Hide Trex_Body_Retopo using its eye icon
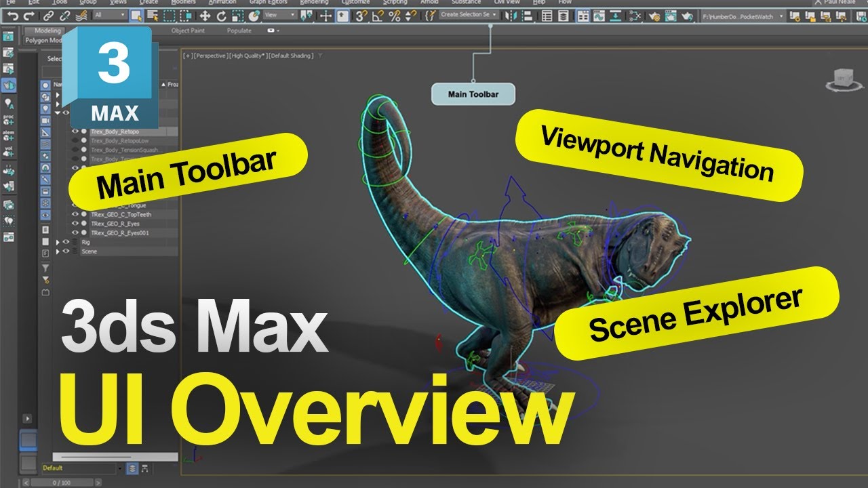 coord(75,131)
